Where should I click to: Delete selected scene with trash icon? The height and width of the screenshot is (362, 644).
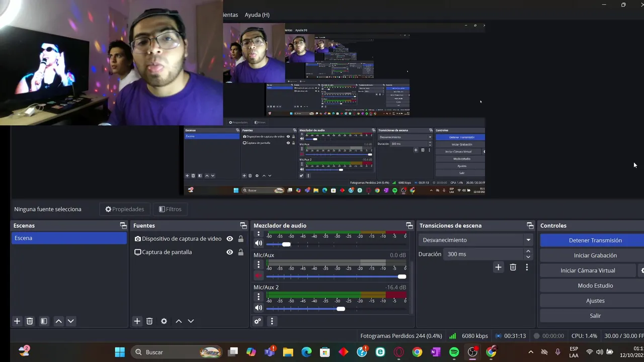click(x=30, y=321)
